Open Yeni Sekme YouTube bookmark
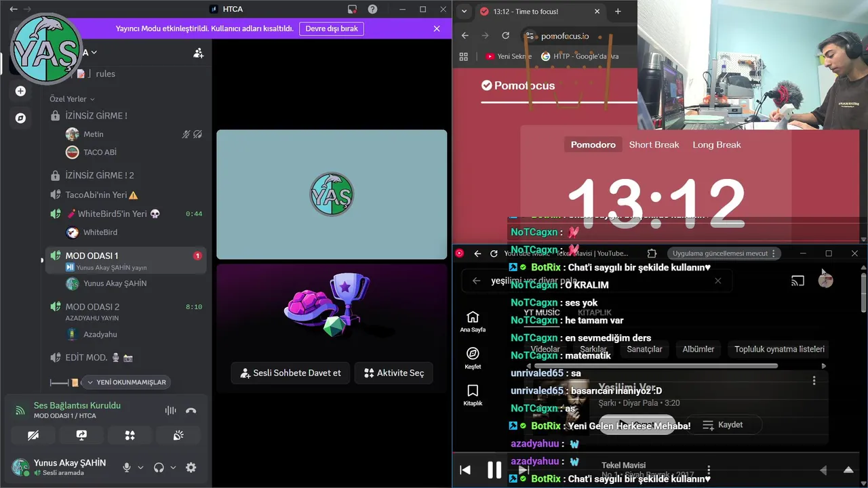The width and height of the screenshot is (868, 488). pos(509,56)
